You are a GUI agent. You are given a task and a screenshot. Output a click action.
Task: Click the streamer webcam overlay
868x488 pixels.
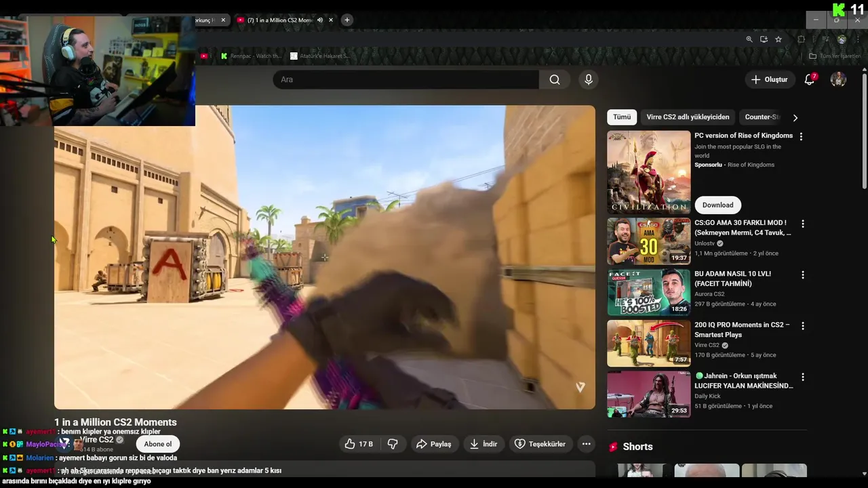[98, 70]
